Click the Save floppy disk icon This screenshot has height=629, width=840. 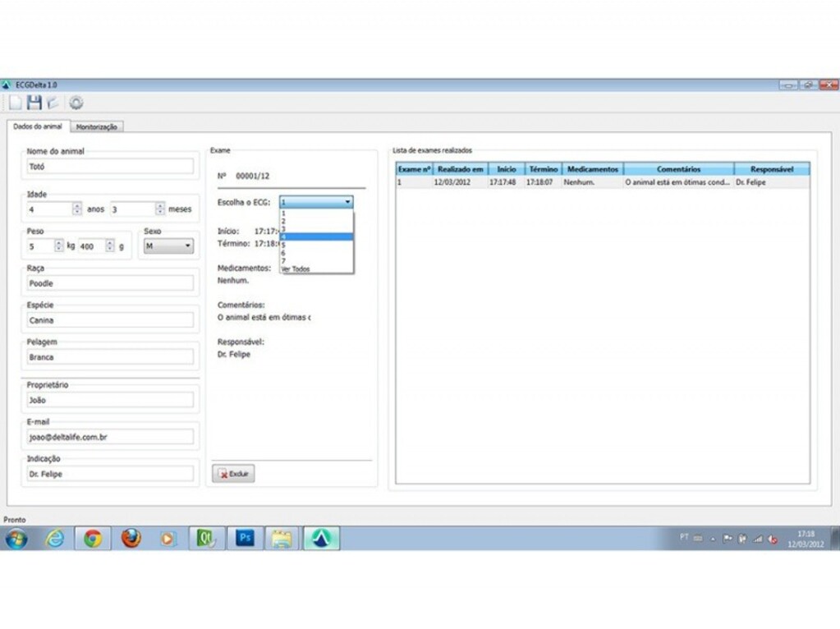click(x=34, y=103)
